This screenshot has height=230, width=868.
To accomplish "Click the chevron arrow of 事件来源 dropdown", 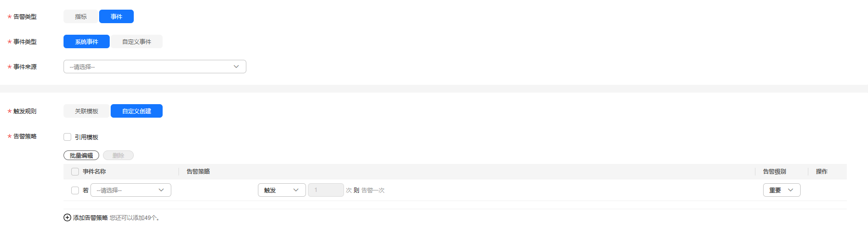I will tap(236, 67).
